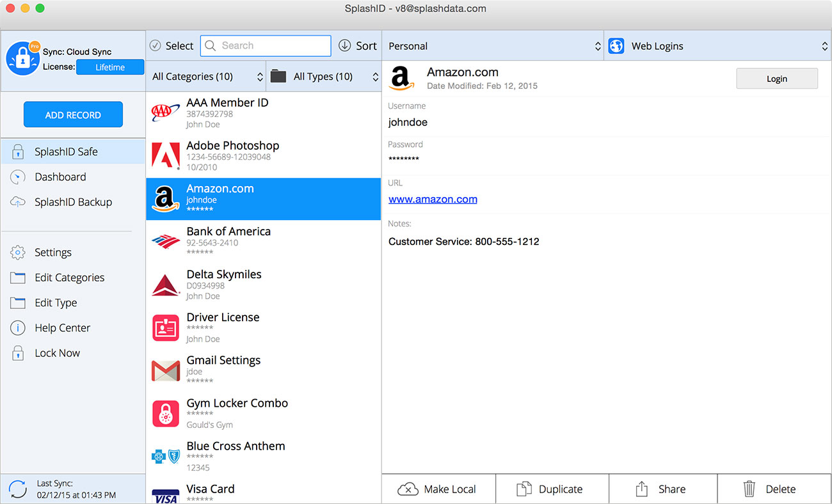The width and height of the screenshot is (832, 504).
Task: Select the Adobe Photoshop record title
Action: point(233,145)
